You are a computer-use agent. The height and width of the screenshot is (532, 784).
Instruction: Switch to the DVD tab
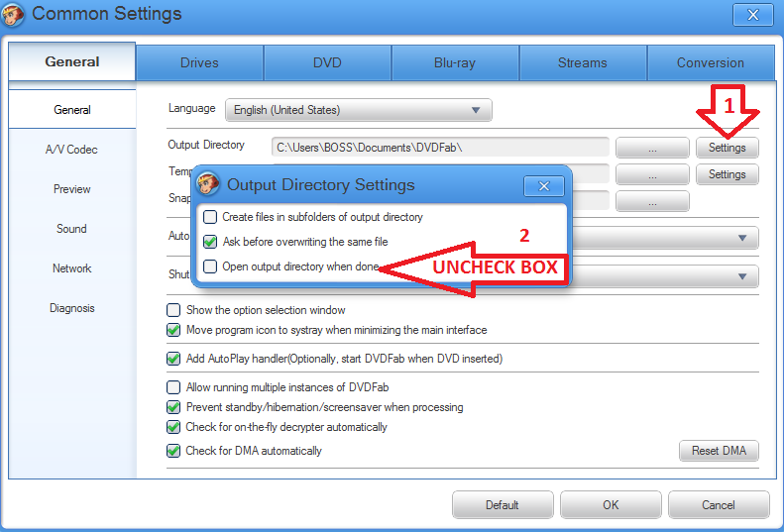coord(327,63)
